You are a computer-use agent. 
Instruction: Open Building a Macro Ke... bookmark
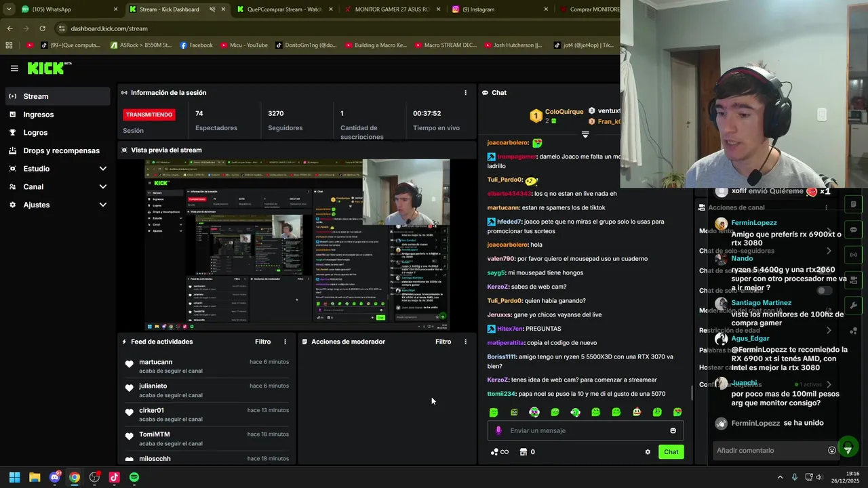(376, 45)
